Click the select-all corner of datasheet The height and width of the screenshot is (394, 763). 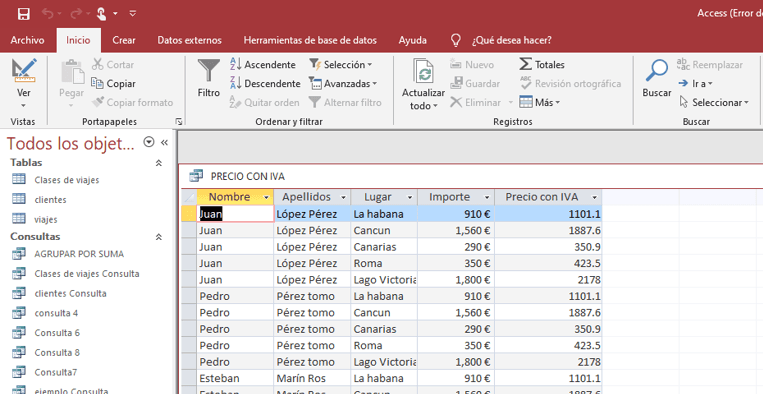tap(189, 197)
